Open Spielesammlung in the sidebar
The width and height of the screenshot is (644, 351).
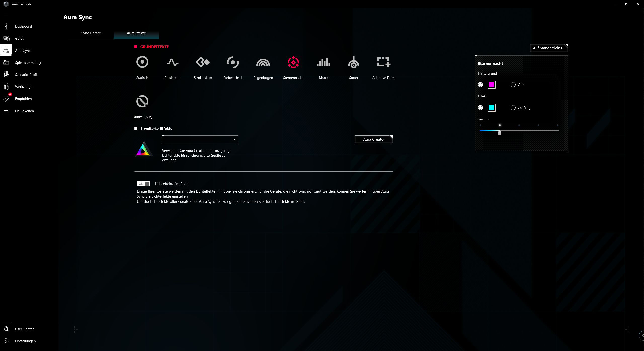[28, 63]
